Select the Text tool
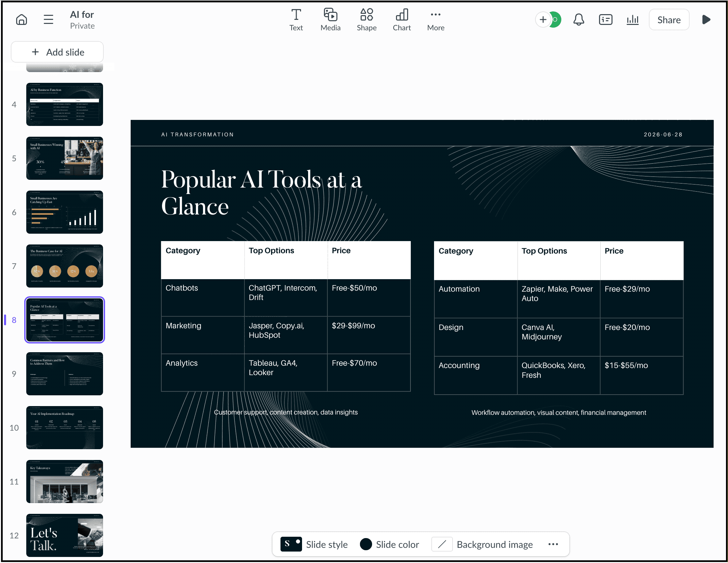Image resolution: width=728 pixels, height=563 pixels. pyautogui.click(x=296, y=20)
